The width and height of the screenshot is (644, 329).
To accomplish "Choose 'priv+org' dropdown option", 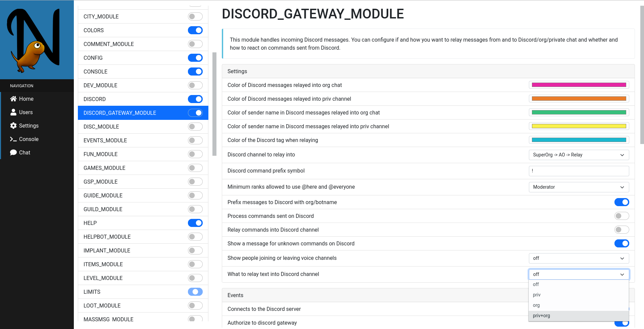I will [579, 316].
